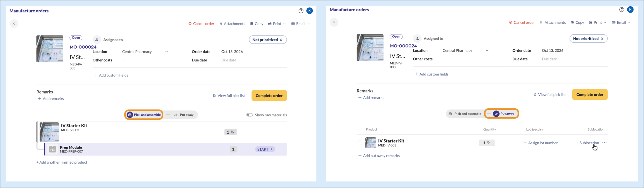This screenshot has width=644, height=188.
Task: Click the + Sublocation link
Action: (588, 143)
